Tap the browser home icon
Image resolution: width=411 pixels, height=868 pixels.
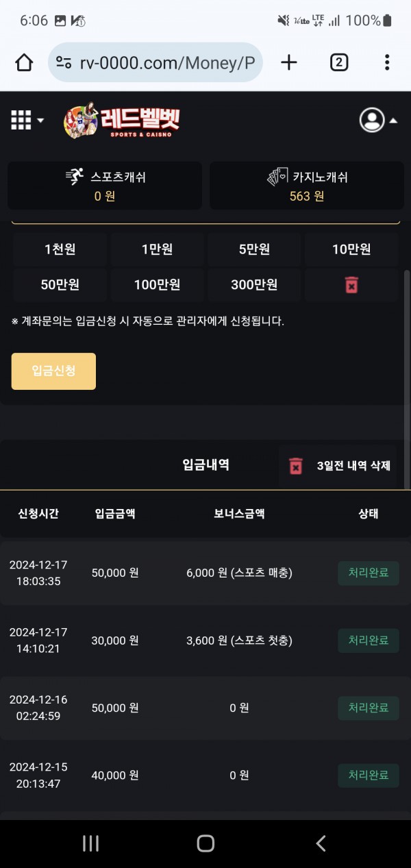pos(24,63)
